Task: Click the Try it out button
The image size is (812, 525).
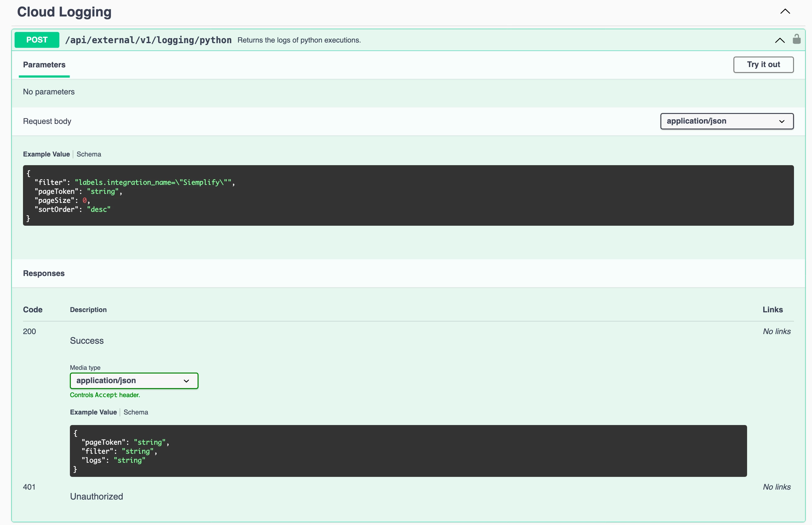Action: (x=763, y=65)
